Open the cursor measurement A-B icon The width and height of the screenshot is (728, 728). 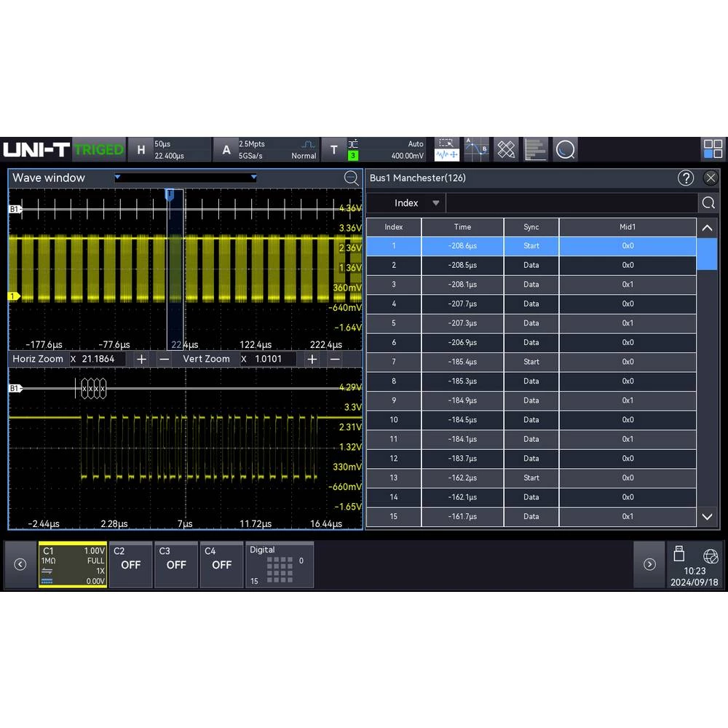point(476,149)
